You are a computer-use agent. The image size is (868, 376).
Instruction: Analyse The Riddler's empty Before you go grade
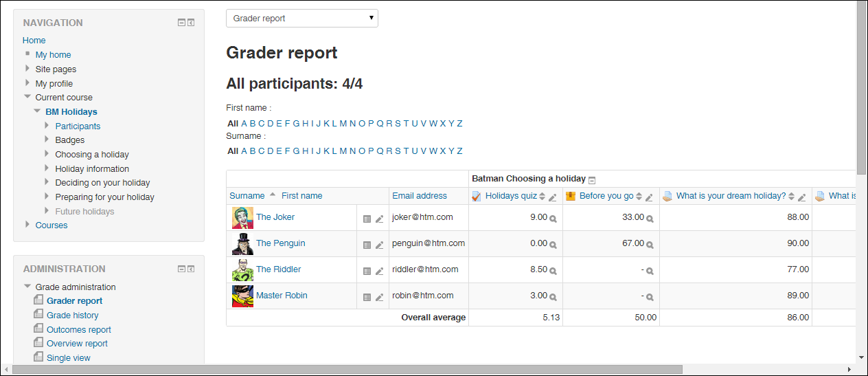point(650,271)
